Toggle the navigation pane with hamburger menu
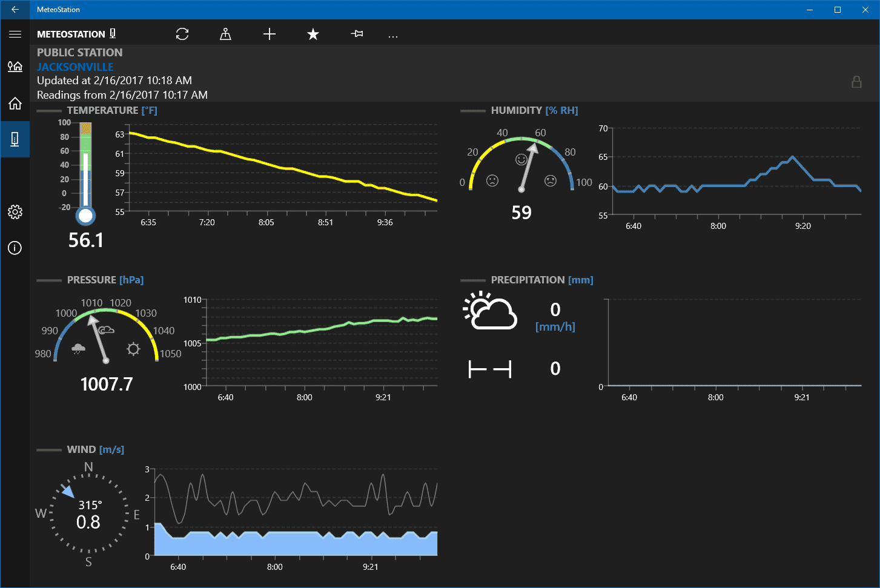 tap(15, 34)
